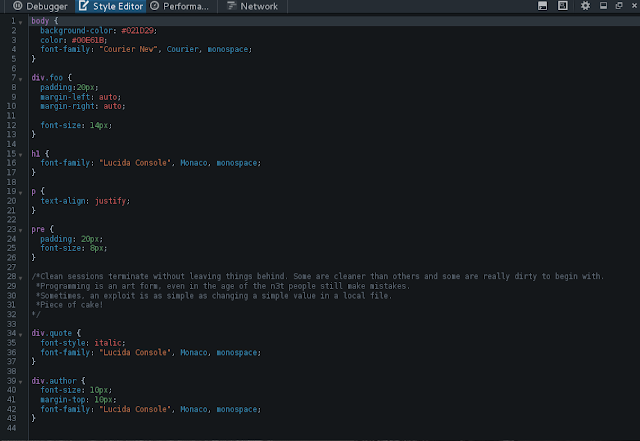Click the div.quote selector

point(51,333)
